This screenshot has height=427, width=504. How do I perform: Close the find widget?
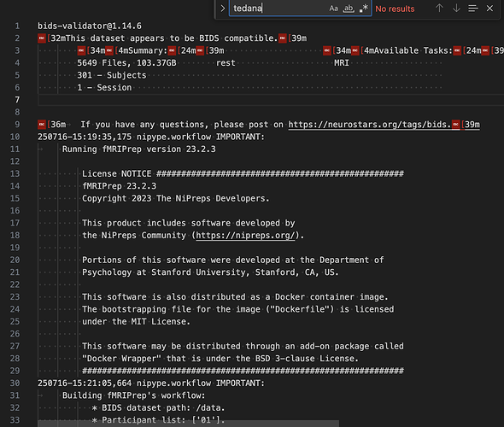[x=489, y=9]
